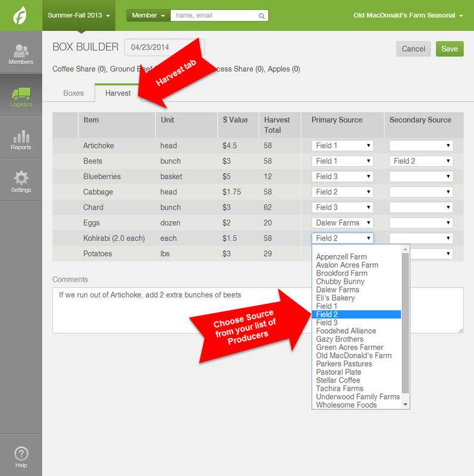Switch to the Boxes tab
Viewport: 474px width, 476px height.
[73, 93]
